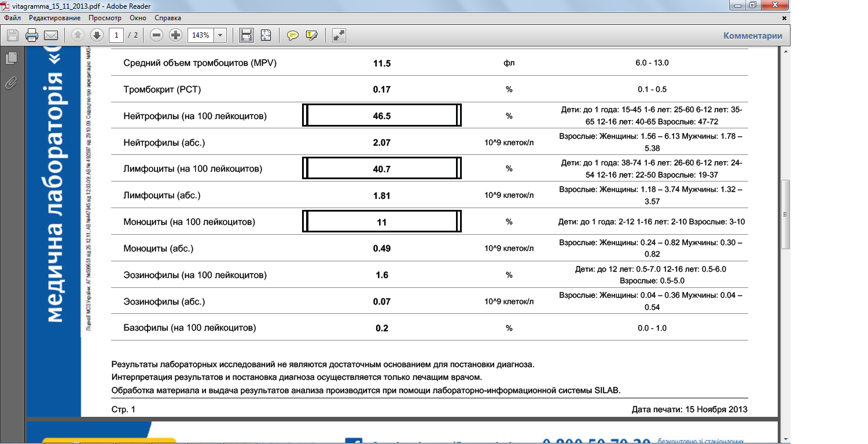Click the Save file icon in the toolbar
Viewport: 868px width, 444px height.
tap(12, 35)
